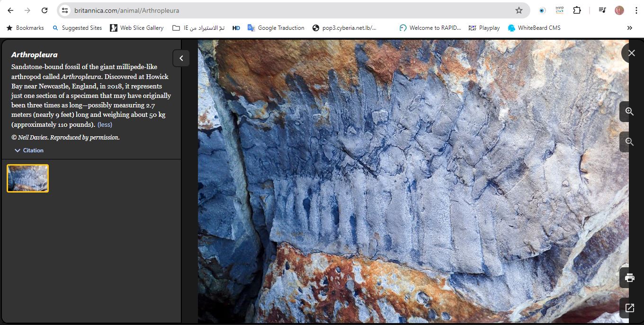Open the browser Extensions menu
This screenshot has width=644, height=325.
tap(577, 10)
